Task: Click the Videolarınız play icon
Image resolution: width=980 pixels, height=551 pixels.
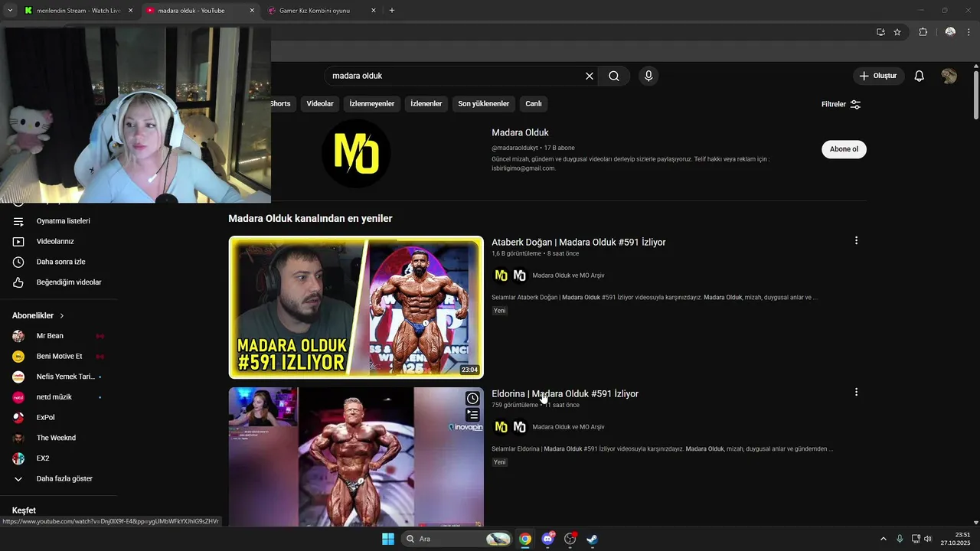Action: click(x=18, y=241)
